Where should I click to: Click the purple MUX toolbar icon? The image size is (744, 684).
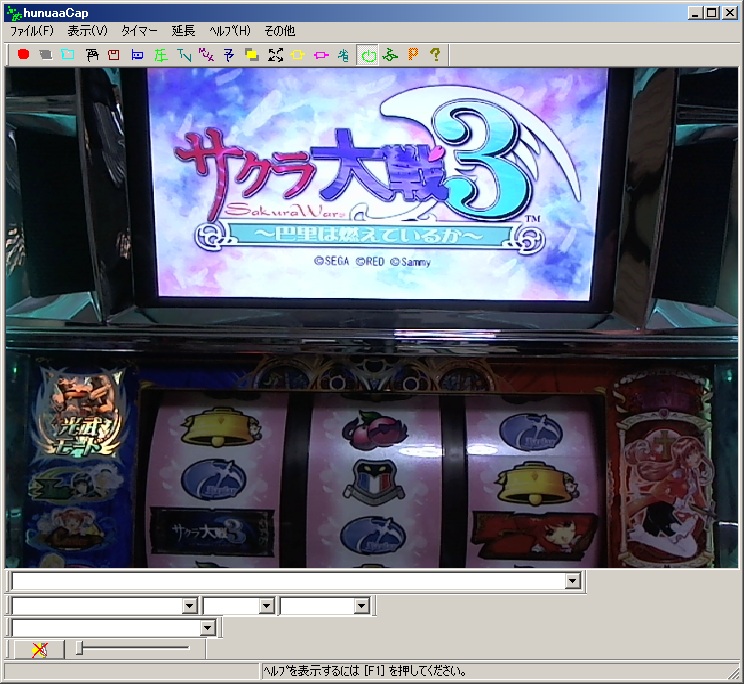(x=206, y=55)
